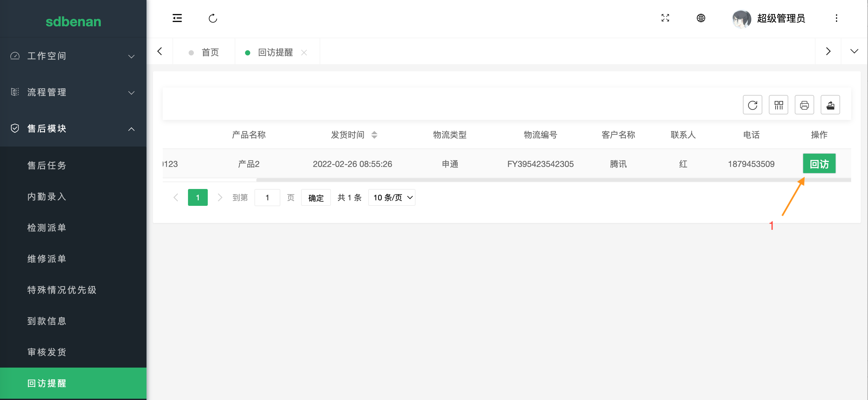
Task: Click the 客户名称 column header
Action: 618,135
